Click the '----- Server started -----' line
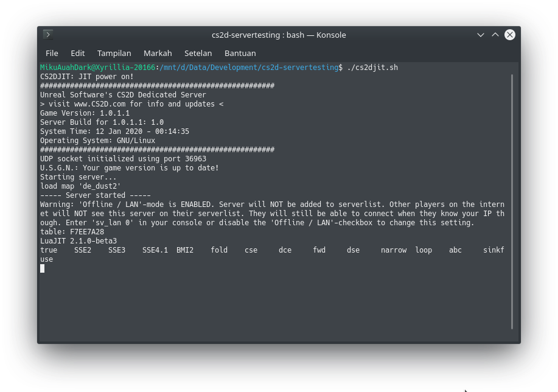This screenshot has width=558, height=392. click(x=96, y=195)
